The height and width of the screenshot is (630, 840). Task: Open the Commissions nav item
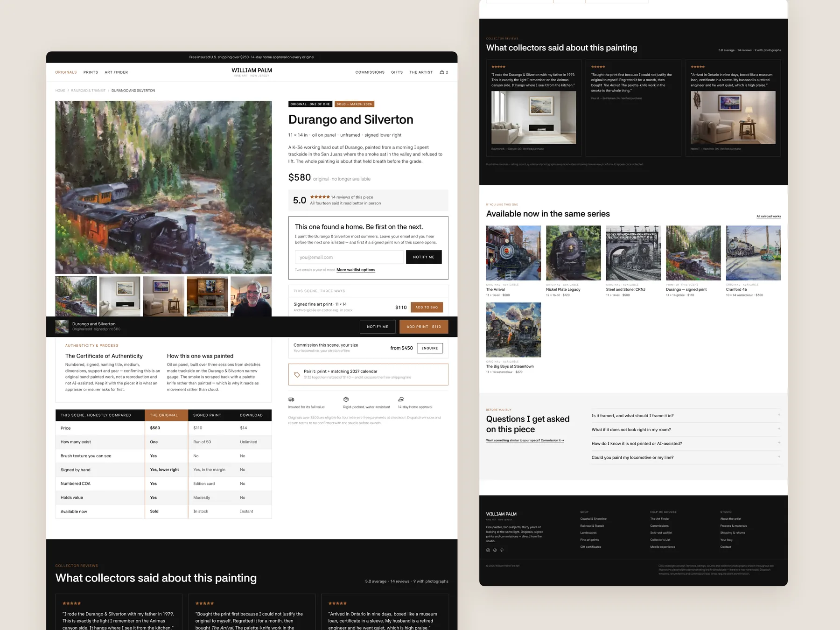pos(370,72)
